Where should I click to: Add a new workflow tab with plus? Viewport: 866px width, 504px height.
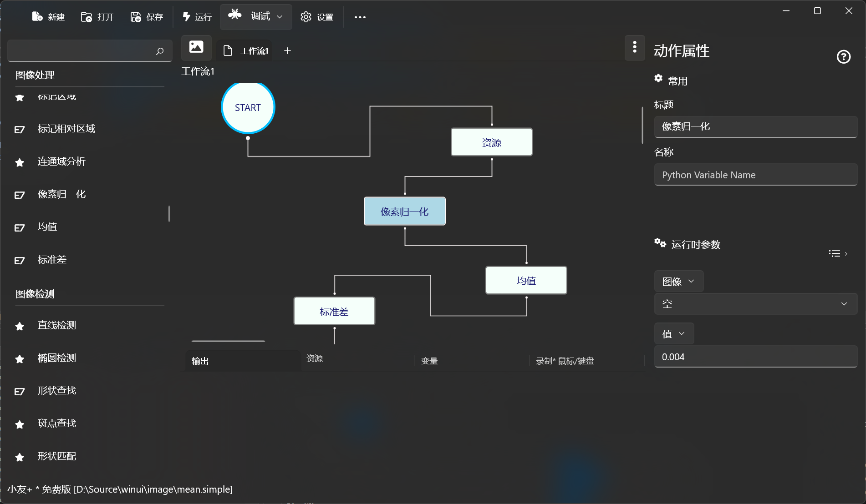(287, 51)
